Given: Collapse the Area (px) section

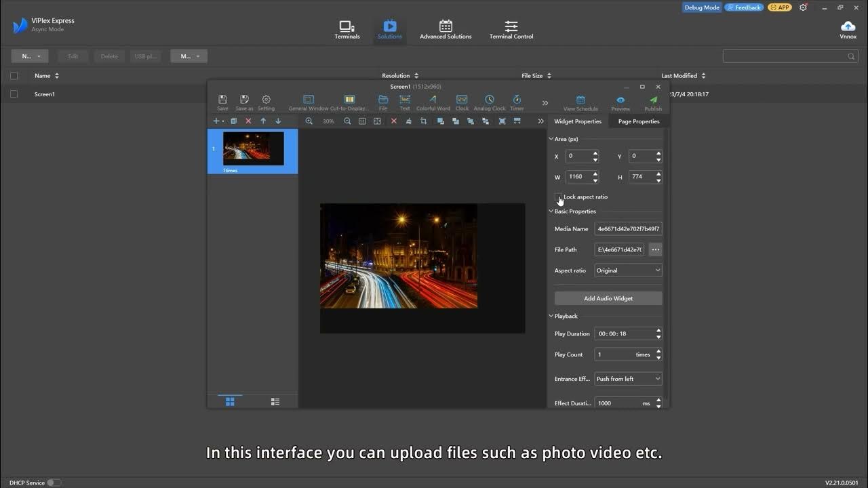Looking at the screenshot, I should 551,139.
